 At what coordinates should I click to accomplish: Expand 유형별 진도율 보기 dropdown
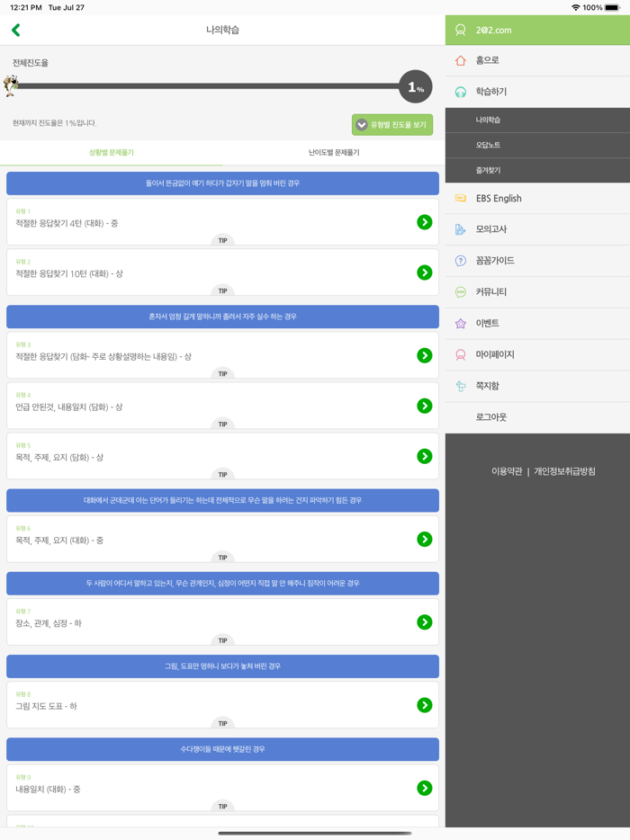pyautogui.click(x=392, y=125)
